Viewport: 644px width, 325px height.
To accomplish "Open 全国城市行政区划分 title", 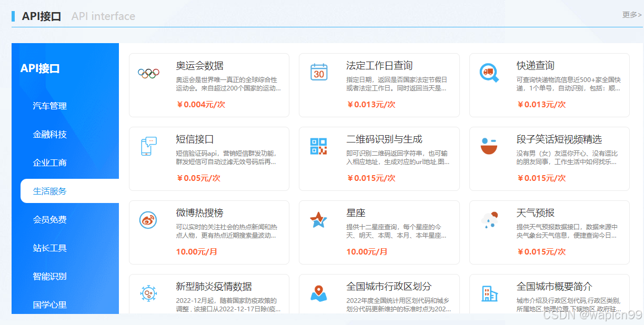I will tap(389, 287).
